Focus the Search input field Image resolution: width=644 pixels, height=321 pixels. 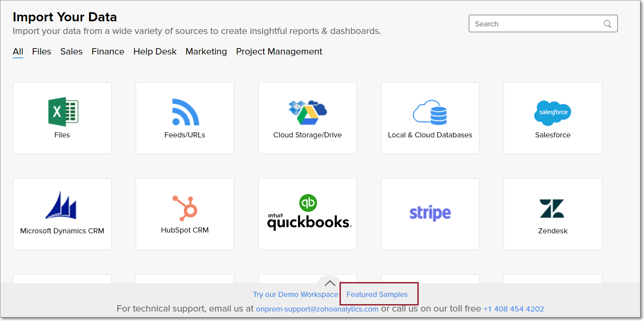[x=543, y=24]
